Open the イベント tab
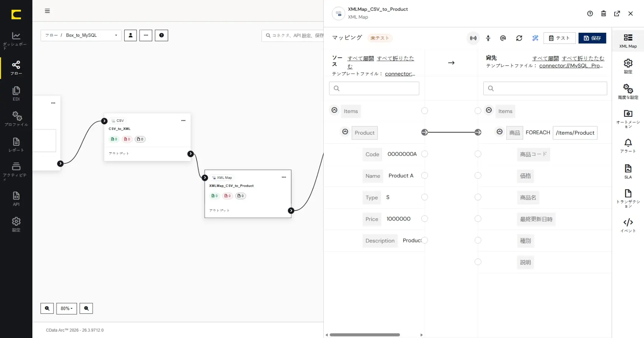 [628, 225]
